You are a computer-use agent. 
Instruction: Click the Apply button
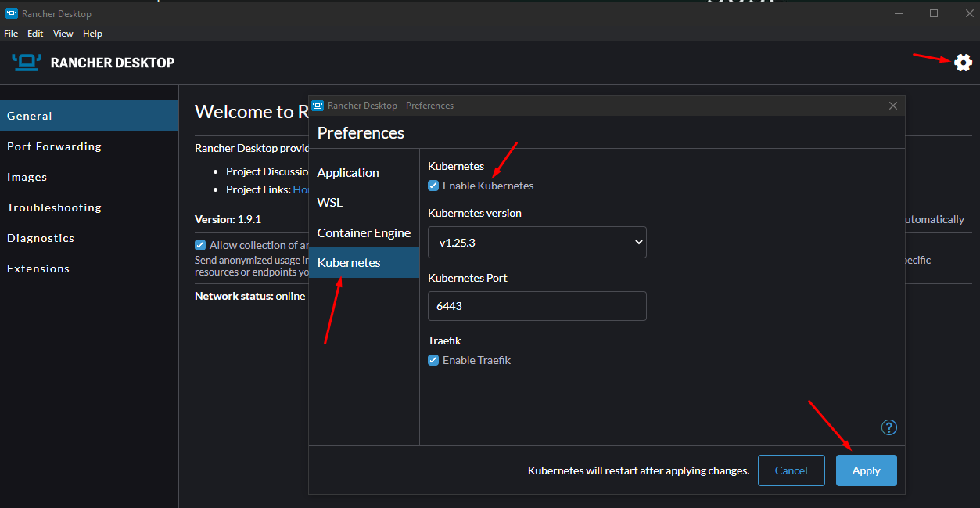(866, 470)
